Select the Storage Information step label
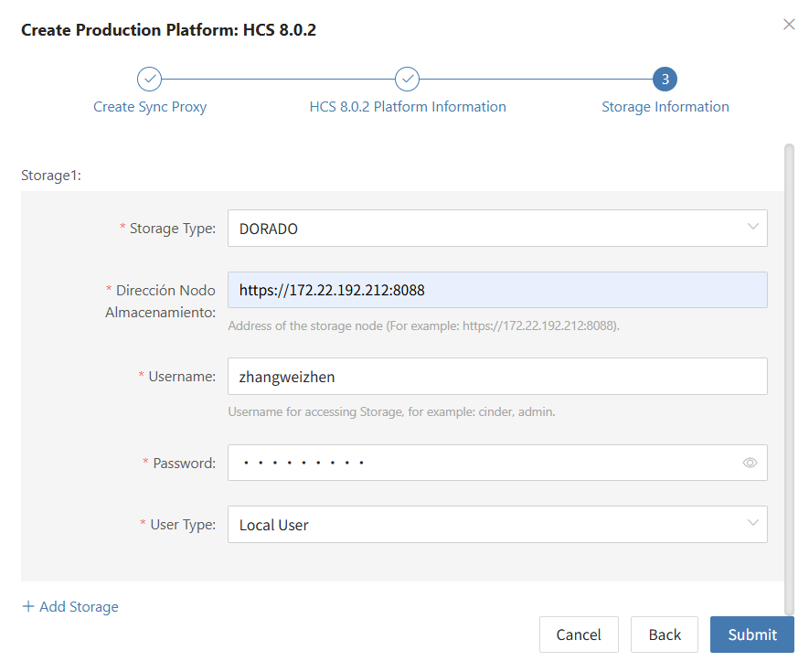This screenshot has width=809, height=672. 665,107
